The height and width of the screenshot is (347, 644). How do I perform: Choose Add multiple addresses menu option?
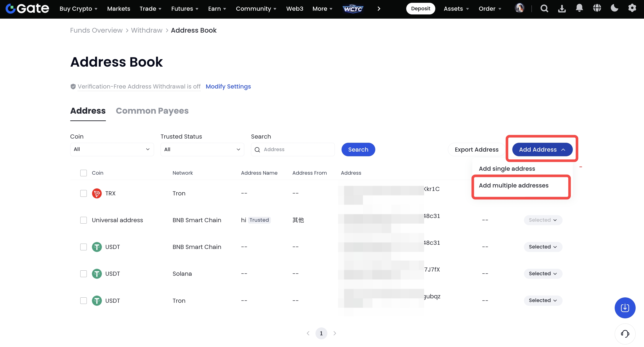(x=513, y=185)
